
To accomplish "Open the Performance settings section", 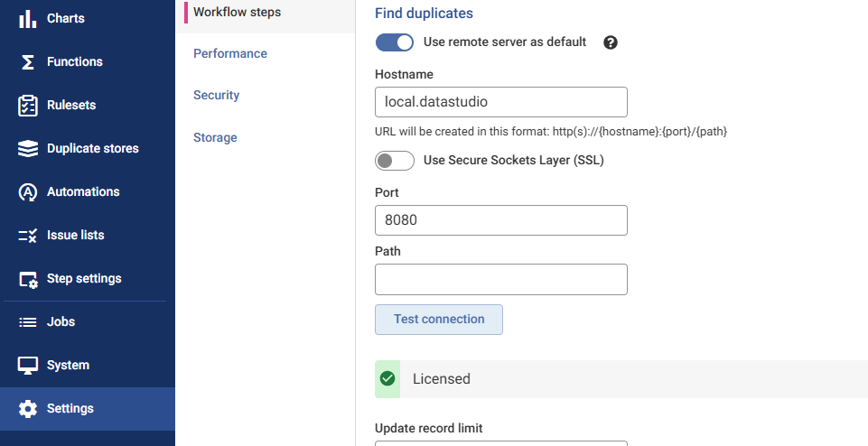I will 230,53.
